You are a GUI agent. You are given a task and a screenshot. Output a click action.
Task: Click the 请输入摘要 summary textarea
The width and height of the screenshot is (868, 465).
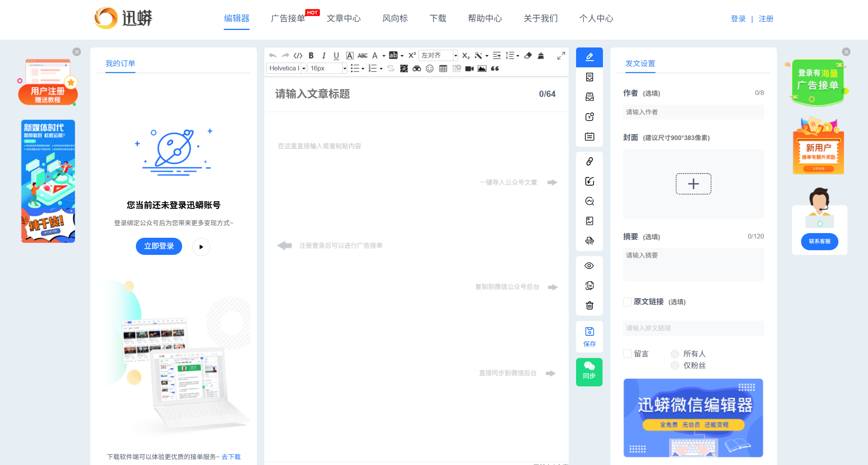(x=693, y=265)
